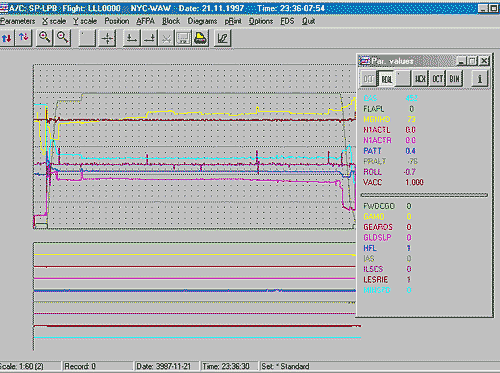Select the GEARDS discrete parameter
Screen dimensions: 500x373
click(378, 227)
